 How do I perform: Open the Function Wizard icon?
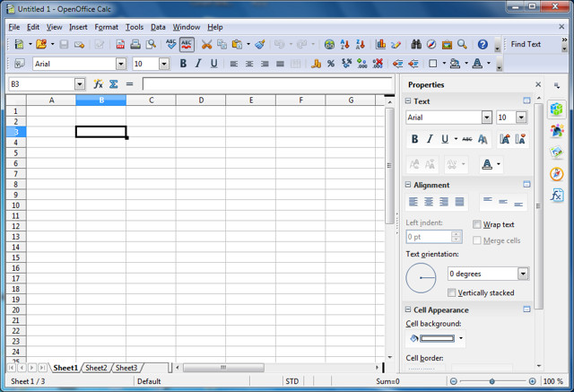coord(98,83)
